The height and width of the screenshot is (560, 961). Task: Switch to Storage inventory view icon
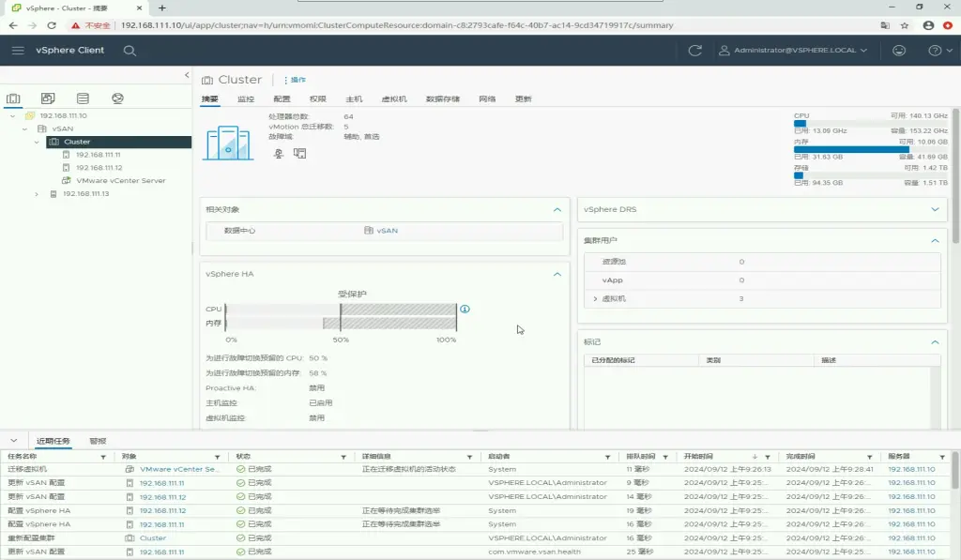click(83, 98)
